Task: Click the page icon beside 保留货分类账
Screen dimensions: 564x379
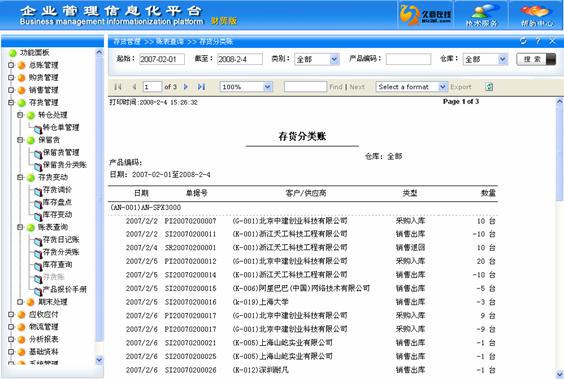Action: click(38, 166)
